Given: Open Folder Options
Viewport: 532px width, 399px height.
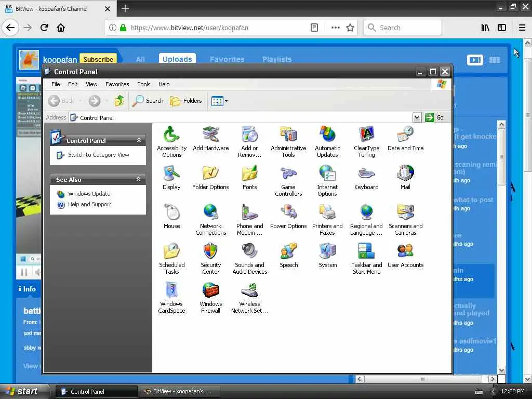Looking at the screenshot, I should (x=211, y=178).
